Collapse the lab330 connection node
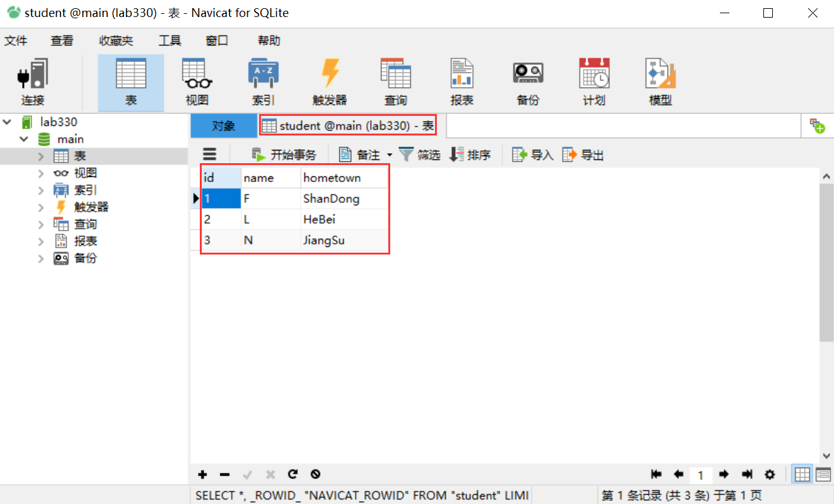834x504 pixels. point(7,122)
